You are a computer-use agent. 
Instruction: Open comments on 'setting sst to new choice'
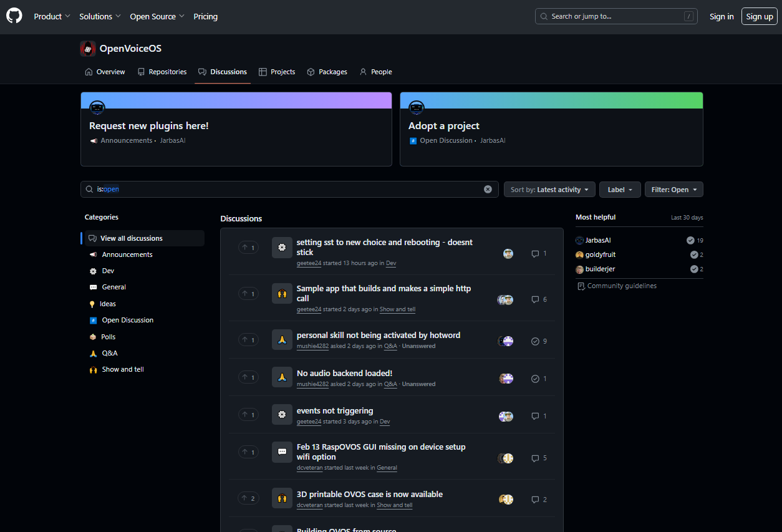tap(539, 254)
